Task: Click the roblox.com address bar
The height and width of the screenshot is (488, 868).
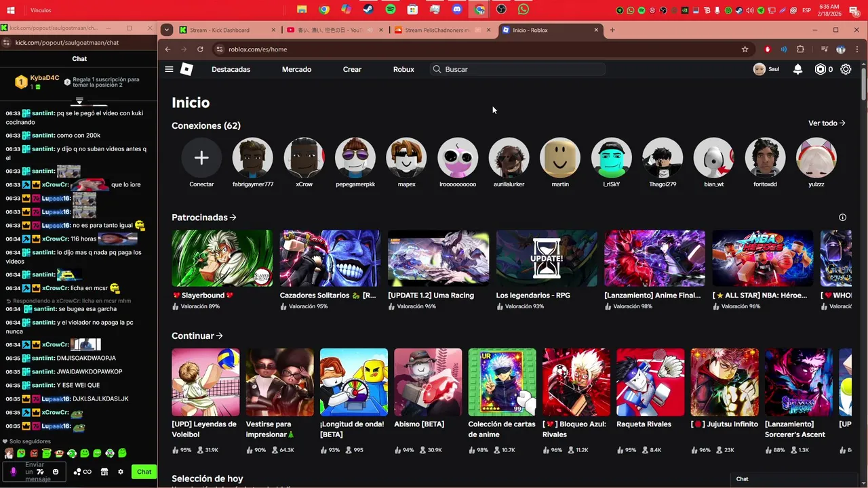Action: tap(475, 49)
